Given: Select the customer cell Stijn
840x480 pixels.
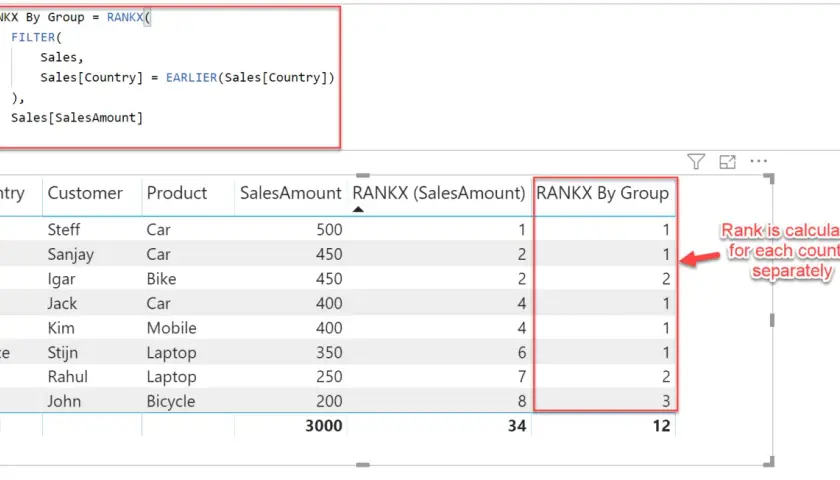Looking at the screenshot, I should coord(63,352).
